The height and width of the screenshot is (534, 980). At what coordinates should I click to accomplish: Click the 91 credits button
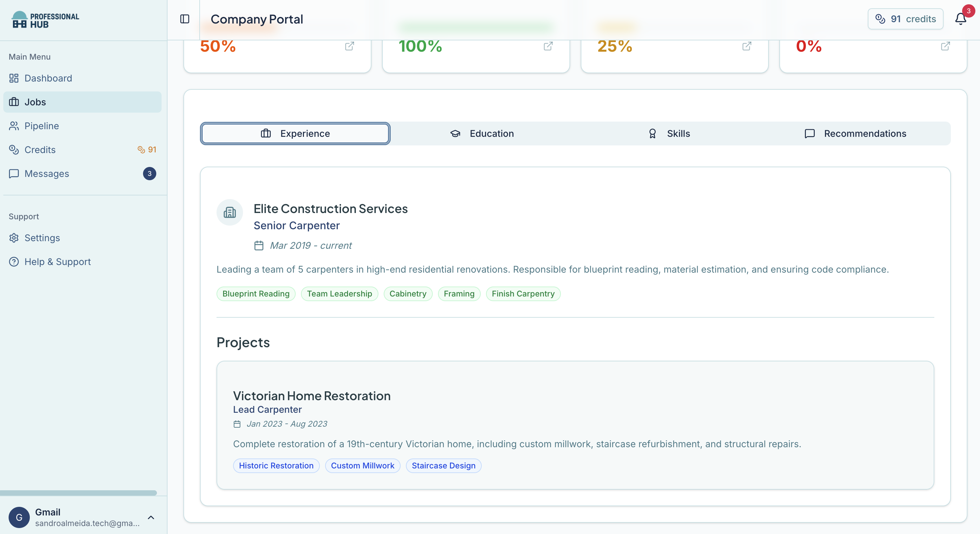point(905,19)
